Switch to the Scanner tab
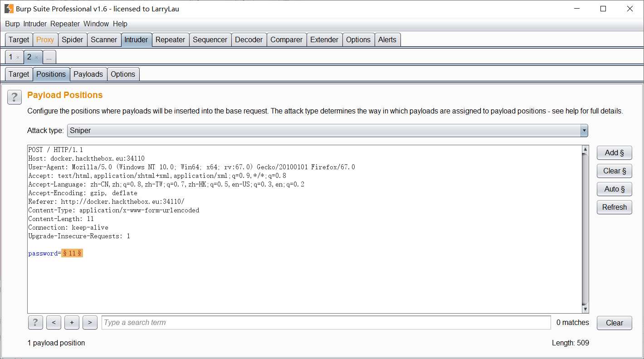Screen dimensions: 644x359 pos(104,39)
